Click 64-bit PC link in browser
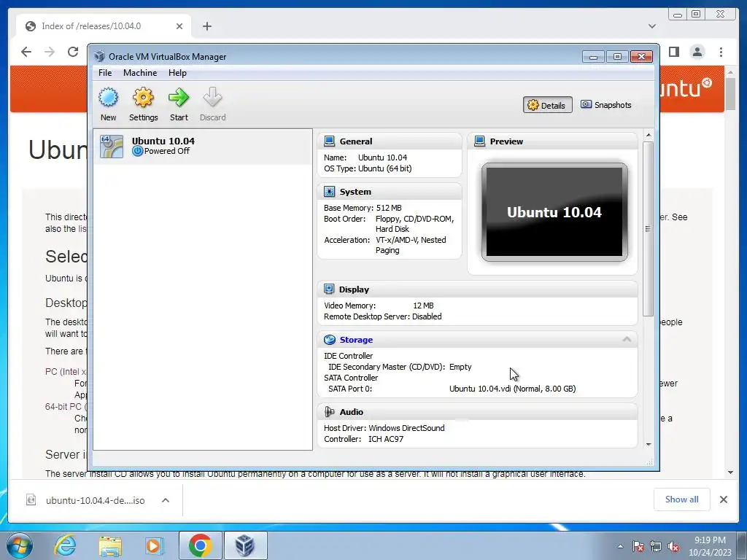Viewport: 747px width, 560px height. [66, 407]
